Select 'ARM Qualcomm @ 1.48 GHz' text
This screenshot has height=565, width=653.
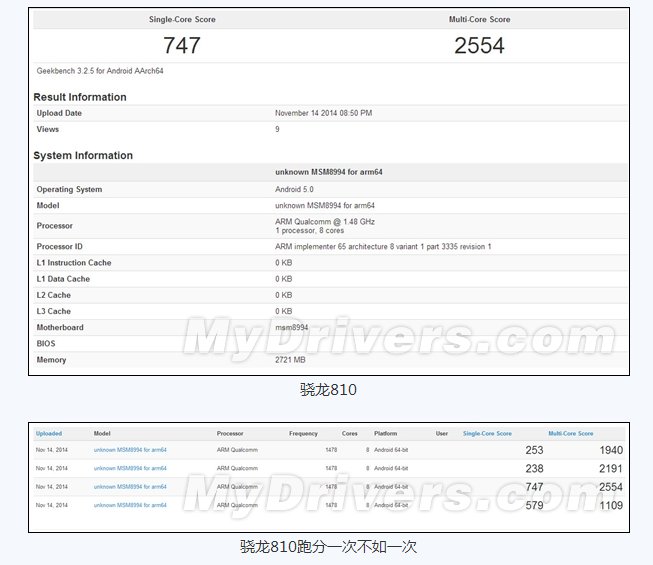(x=325, y=222)
